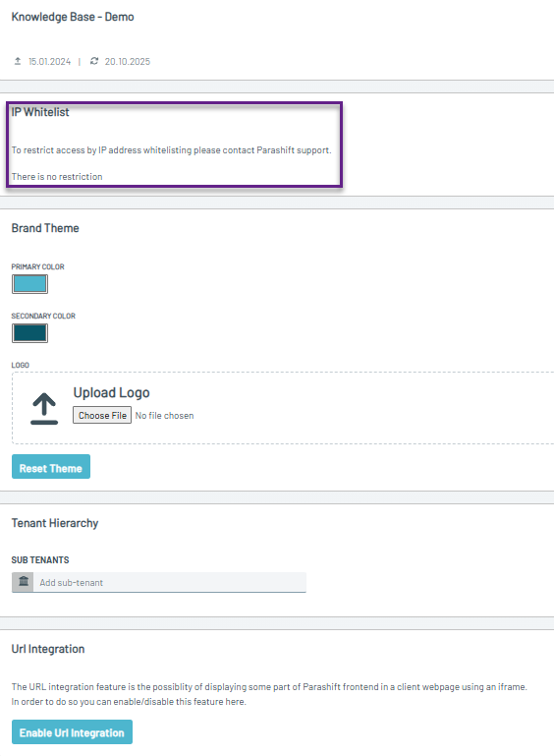Image resolution: width=554 pixels, height=756 pixels.
Task: Click the 15.01.2024 created date
Action: 50,62
